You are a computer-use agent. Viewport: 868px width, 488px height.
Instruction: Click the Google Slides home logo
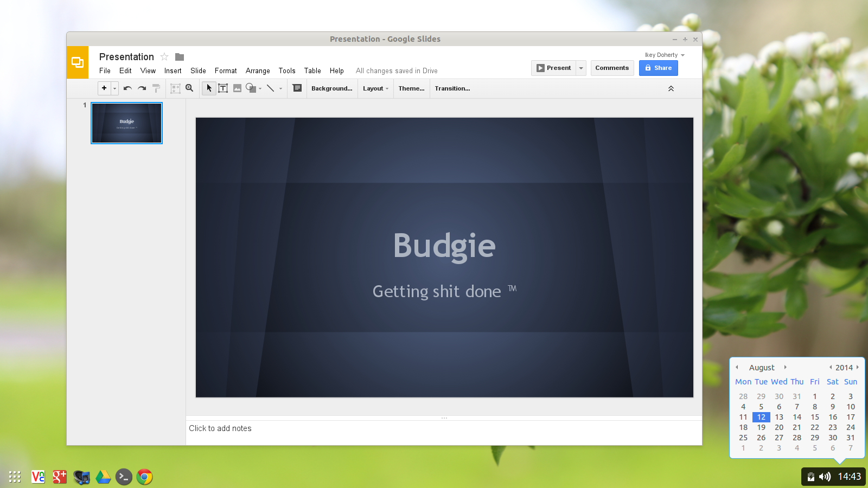pyautogui.click(x=78, y=62)
